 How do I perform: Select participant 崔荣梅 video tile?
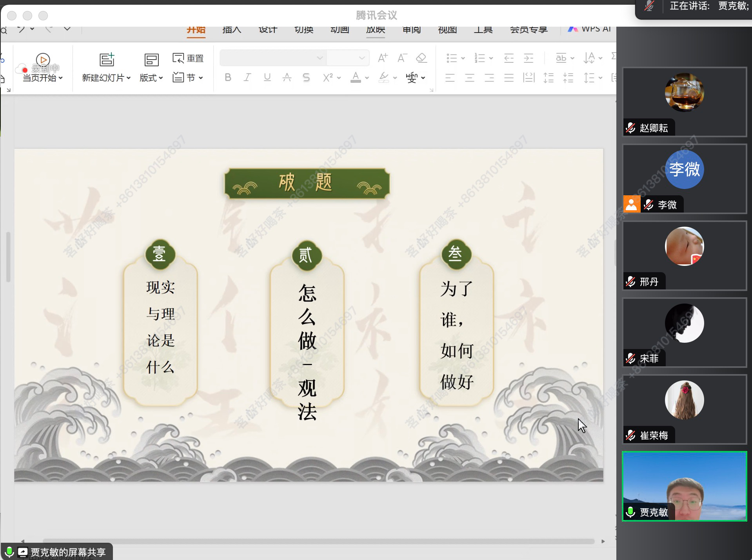684,409
